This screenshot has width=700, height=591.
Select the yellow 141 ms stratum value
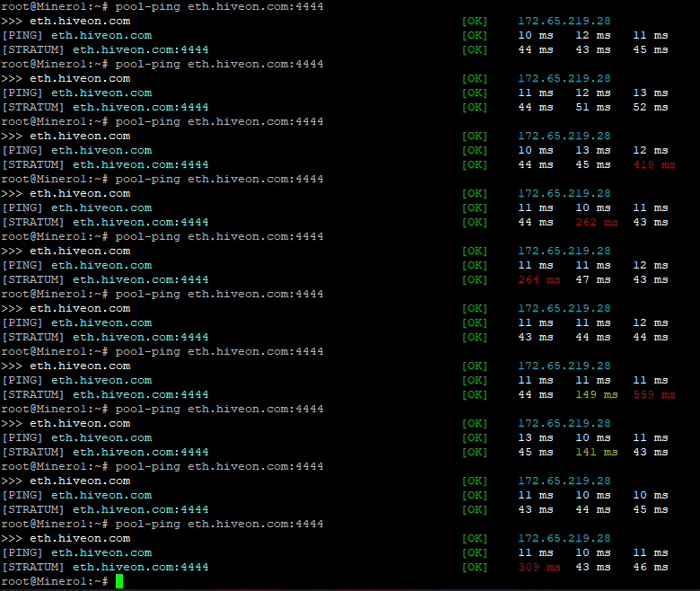(597, 452)
